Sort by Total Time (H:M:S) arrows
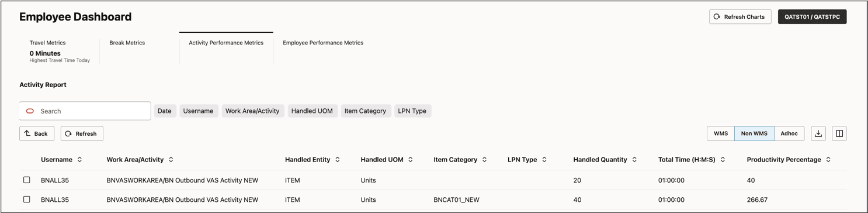 [723, 160]
